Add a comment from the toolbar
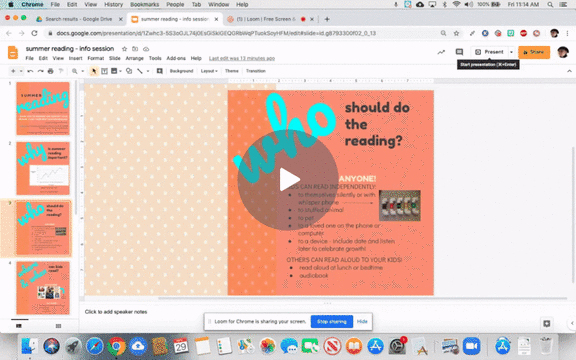Viewport: 576px width, 360px height. click(159, 71)
